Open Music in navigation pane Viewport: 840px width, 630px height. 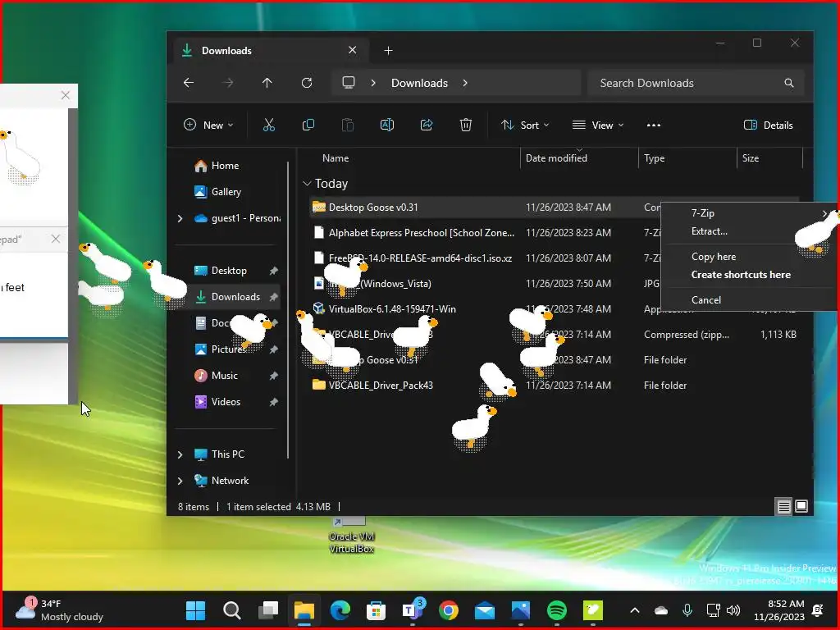(x=216, y=376)
